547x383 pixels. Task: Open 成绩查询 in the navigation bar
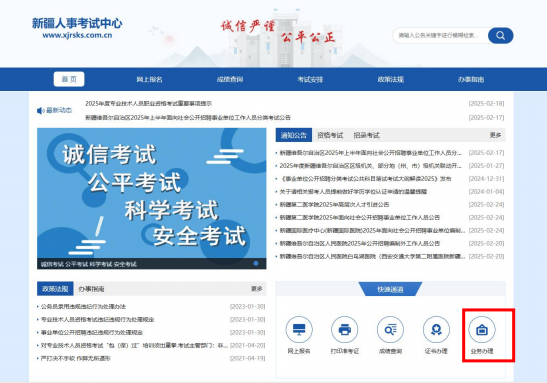click(x=230, y=80)
